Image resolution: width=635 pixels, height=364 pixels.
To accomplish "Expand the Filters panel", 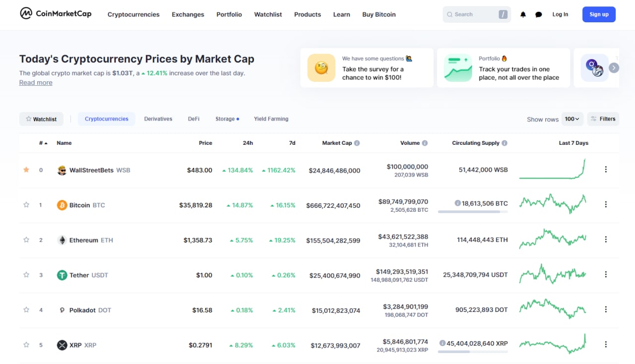I will tap(603, 119).
